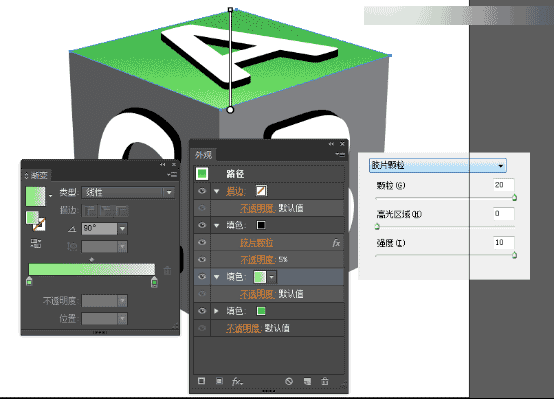Click the left green gradient stop
This screenshot has height=399, width=554.
pos(29,281)
